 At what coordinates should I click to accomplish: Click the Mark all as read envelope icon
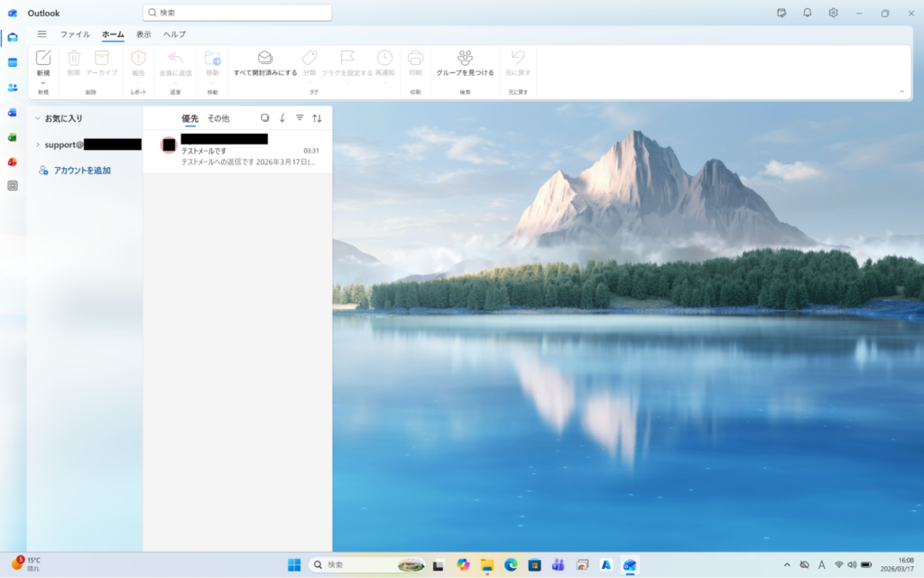pyautogui.click(x=264, y=58)
